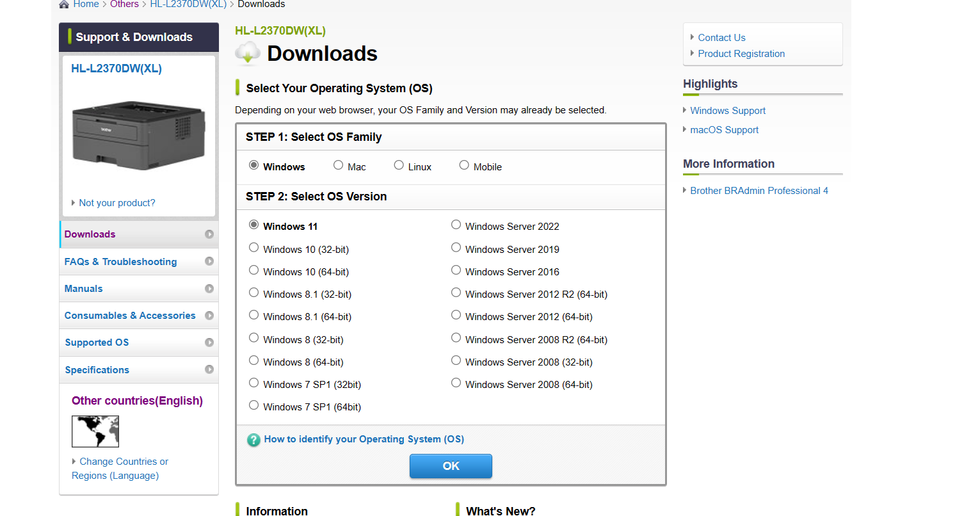Select the Mobile OS family radio button
The image size is (980, 516).
(464, 165)
